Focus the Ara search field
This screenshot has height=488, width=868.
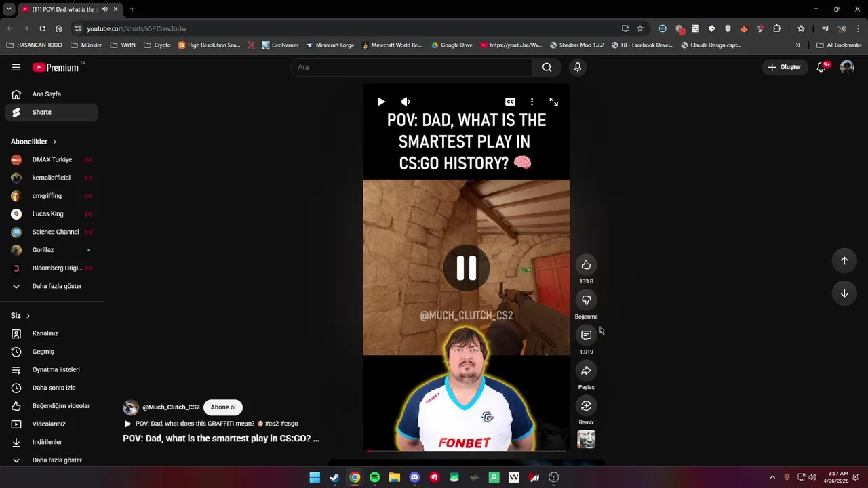(412, 67)
